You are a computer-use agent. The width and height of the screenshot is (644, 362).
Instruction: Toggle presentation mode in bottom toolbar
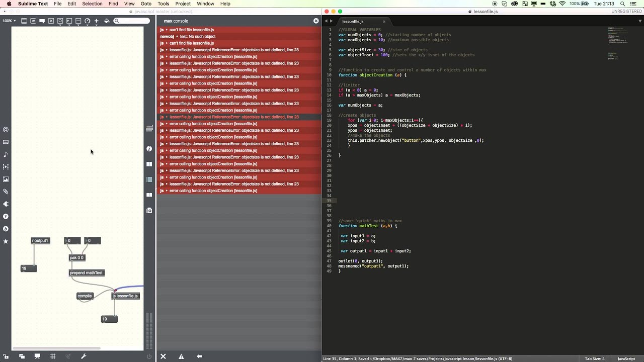point(37,356)
